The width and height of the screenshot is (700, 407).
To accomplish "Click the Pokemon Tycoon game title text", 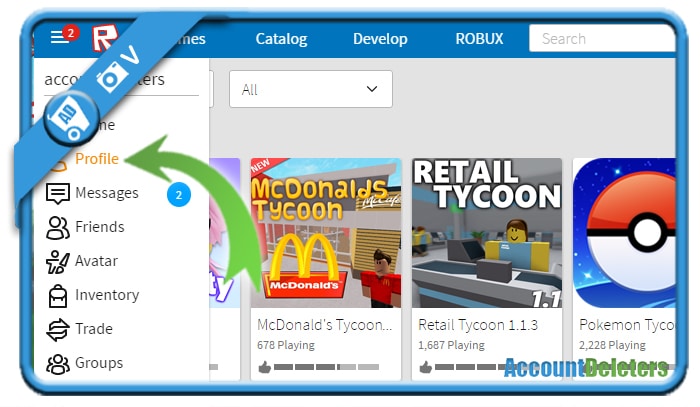I will [627, 325].
